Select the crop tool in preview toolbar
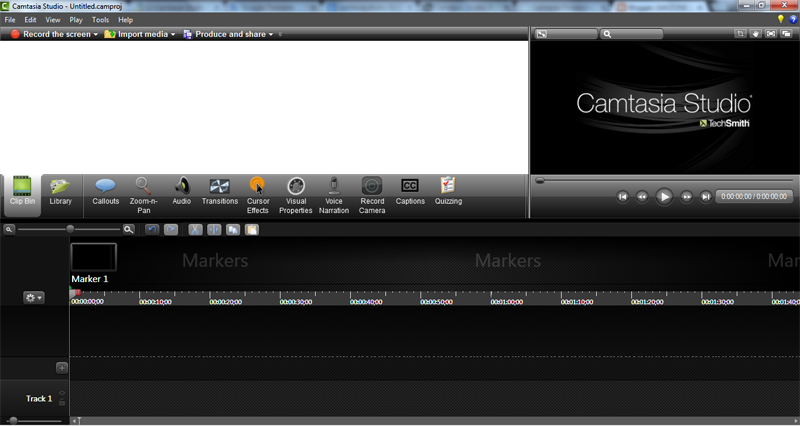Image resolution: width=800 pixels, height=426 pixels. 740,34
